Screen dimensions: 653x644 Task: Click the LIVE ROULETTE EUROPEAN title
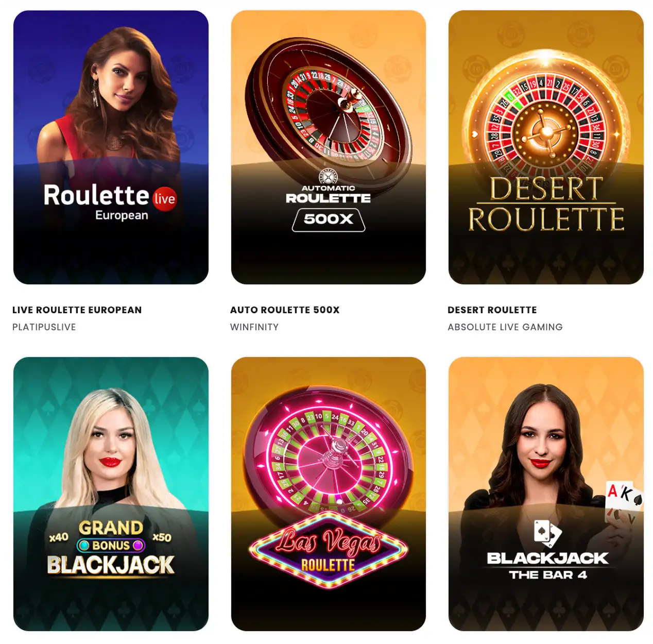pos(77,310)
